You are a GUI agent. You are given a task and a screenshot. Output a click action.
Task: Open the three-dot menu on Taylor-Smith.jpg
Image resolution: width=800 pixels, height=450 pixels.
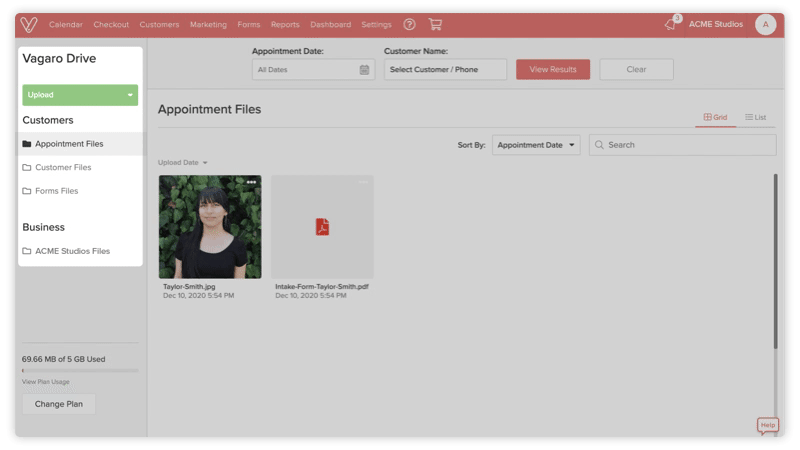pyautogui.click(x=251, y=182)
